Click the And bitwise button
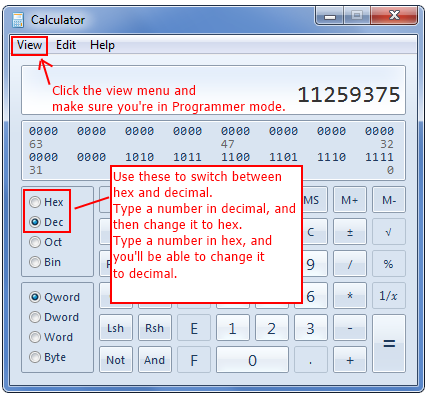Viewport: 427px width, 398px height. [155, 360]
